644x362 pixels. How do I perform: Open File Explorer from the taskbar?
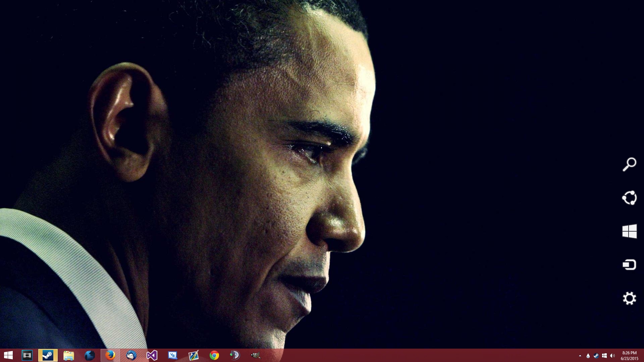coord(68,355)
